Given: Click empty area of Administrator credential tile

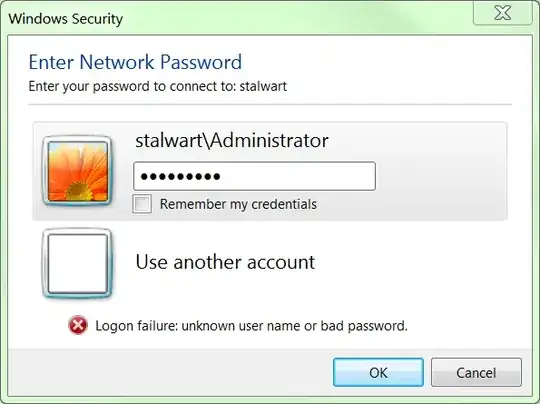Looking at the screenshot, I should pos(441,171).
